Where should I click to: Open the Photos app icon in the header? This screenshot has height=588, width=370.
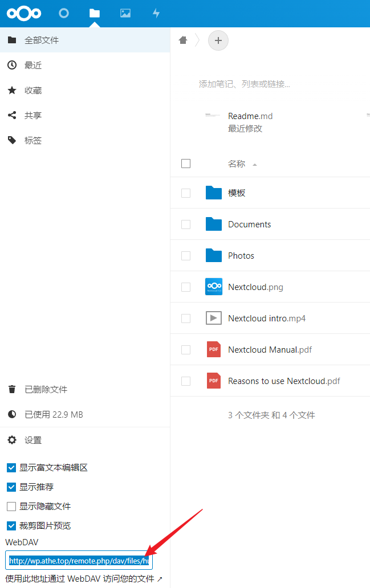click(x=125, y=14)
